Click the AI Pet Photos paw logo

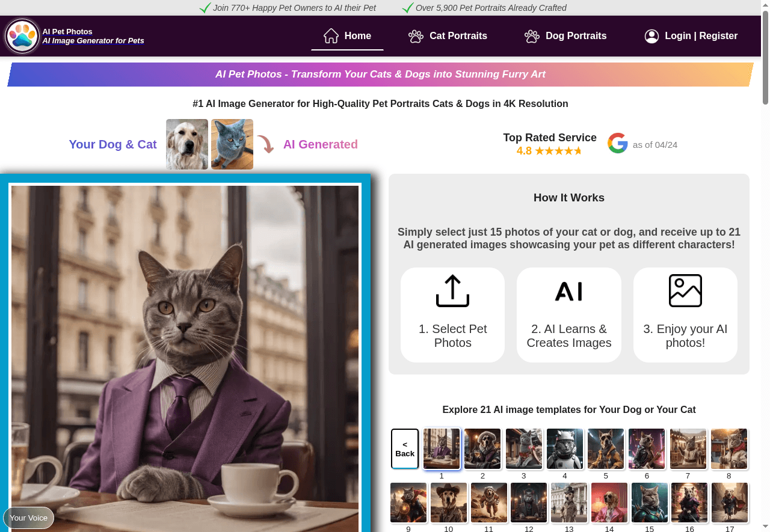(x=22, y=36)
